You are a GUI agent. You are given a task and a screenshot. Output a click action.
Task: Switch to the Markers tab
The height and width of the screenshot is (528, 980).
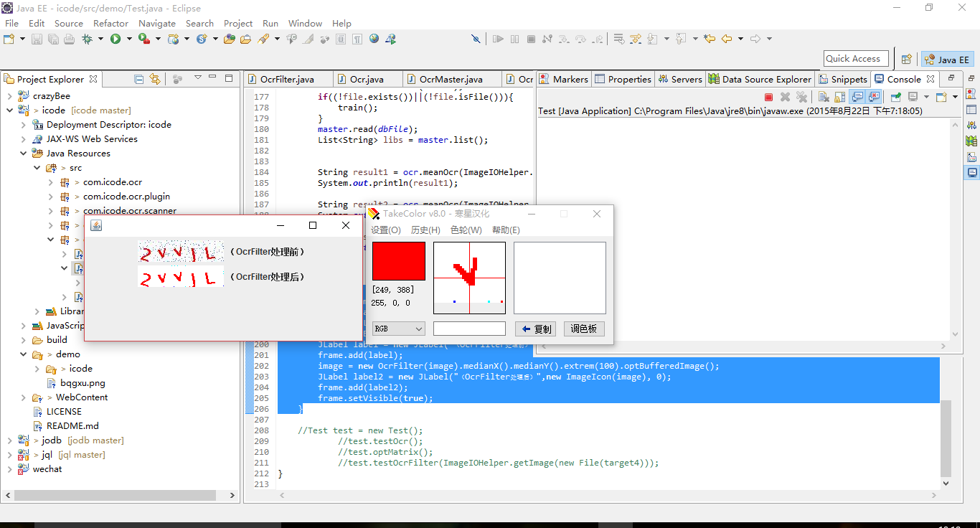pyautogui.click(x=564, y=80)
